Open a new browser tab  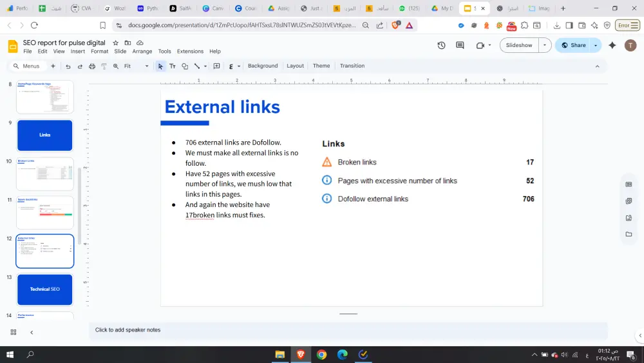tap(563, 8)
